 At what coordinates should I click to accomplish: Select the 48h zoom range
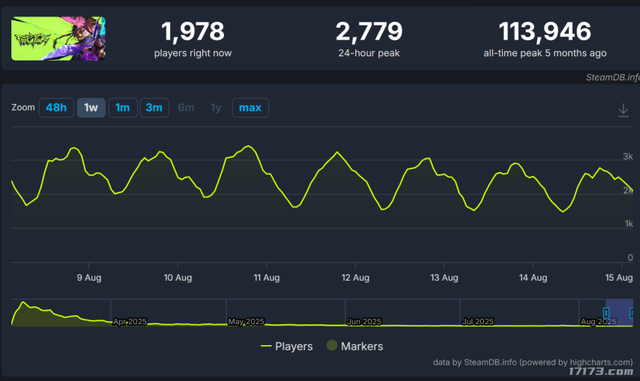56,108
